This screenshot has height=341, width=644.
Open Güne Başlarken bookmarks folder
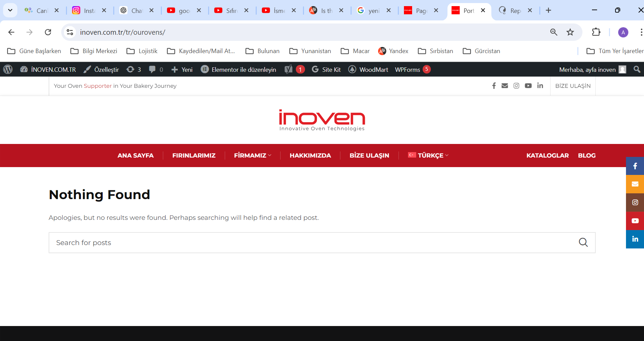point(34,51)
